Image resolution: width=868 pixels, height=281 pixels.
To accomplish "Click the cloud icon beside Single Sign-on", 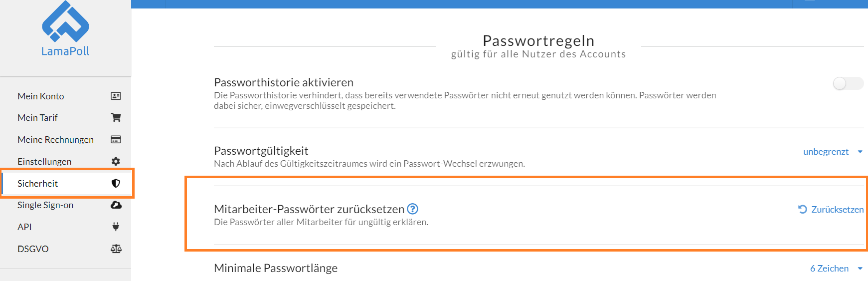I will [116, 205].
